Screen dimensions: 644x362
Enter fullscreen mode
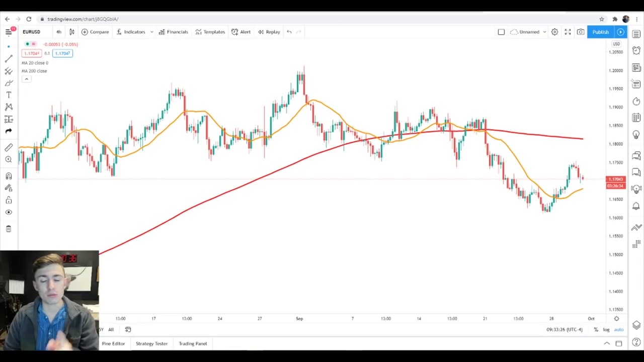coord(568,32)
